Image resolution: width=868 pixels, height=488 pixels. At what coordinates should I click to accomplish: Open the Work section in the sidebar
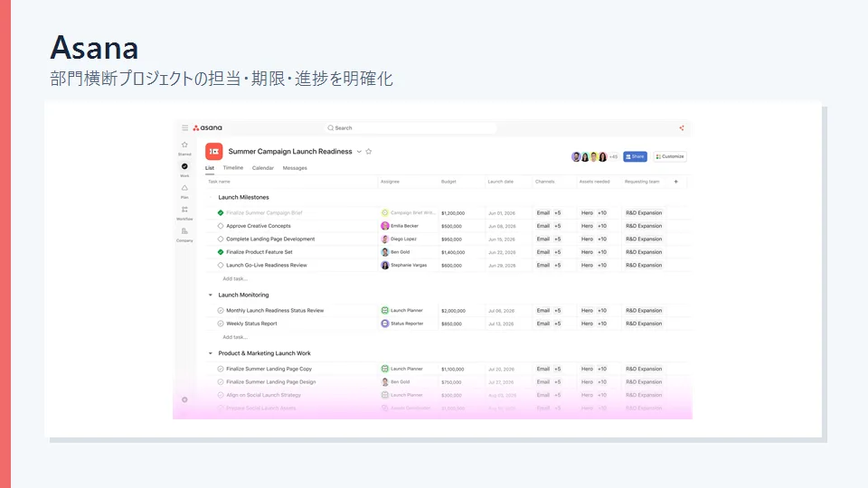[x=184, y=170]
